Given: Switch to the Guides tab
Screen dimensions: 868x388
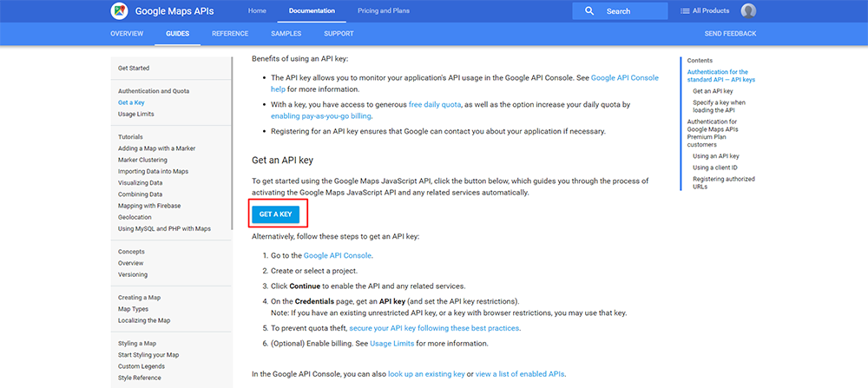Looking at the screenshot, I should (x=178, y=34).
